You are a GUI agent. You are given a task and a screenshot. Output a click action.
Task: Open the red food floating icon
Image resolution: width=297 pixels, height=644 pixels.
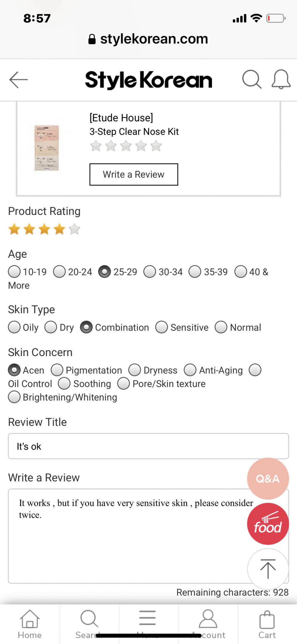tap(268, 524)
